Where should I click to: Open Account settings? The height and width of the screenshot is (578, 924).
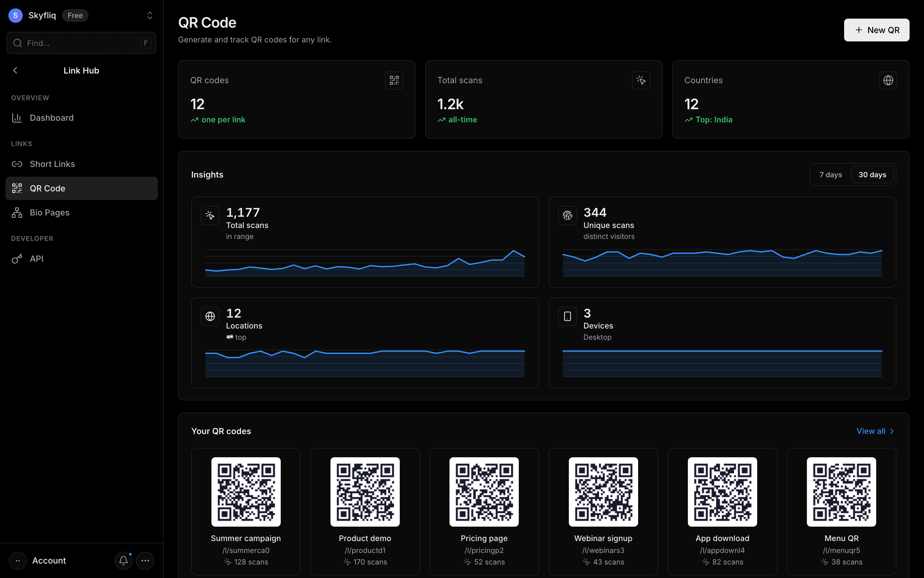click(x=49, y=560)
